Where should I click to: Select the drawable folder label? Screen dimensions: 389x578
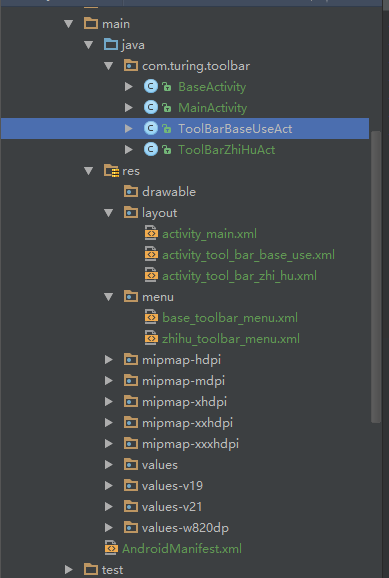click(x=169, y=192)
